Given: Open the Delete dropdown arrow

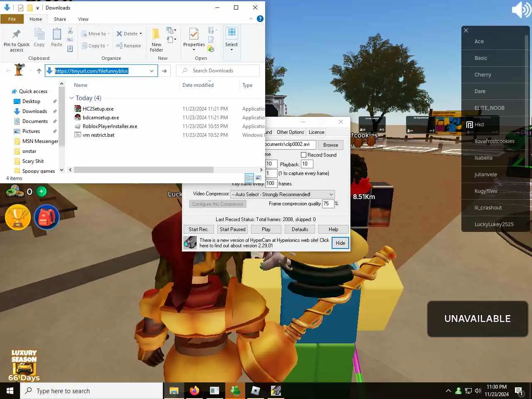Looking at the screenshot, I should tap(140, 34).
